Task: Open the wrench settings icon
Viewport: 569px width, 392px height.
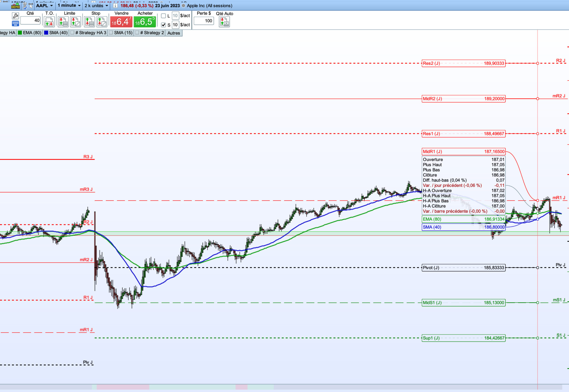Action: (x=16, y=16)
